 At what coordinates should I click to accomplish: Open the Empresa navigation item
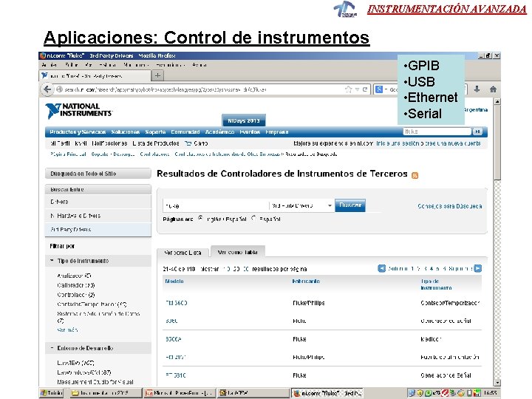pos(277,132)
